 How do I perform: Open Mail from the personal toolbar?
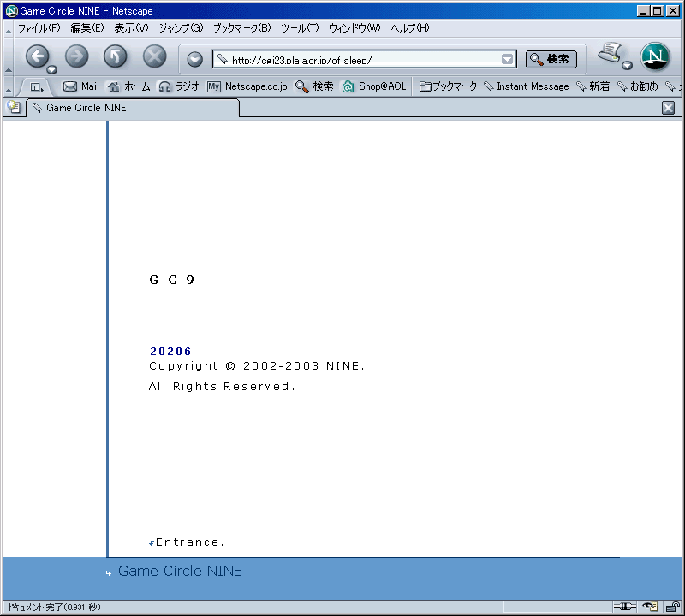[x=81, y=86]
